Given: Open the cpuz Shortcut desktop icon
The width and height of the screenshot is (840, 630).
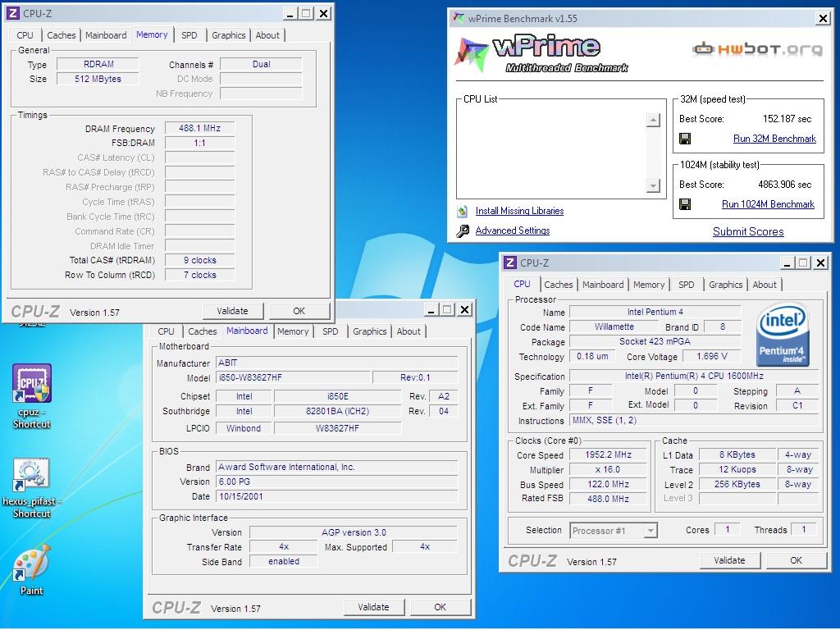Looking at the screenshot, I should (32, 396).
